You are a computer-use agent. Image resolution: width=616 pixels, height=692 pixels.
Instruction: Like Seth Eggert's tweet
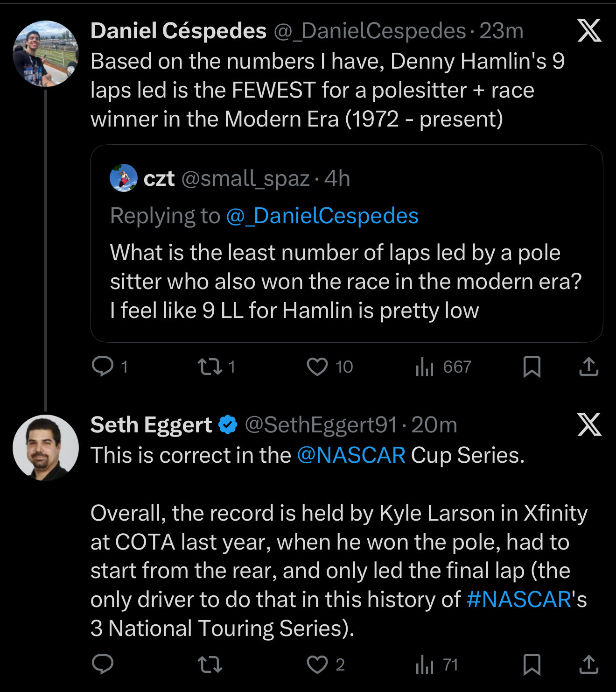(317, 664)
